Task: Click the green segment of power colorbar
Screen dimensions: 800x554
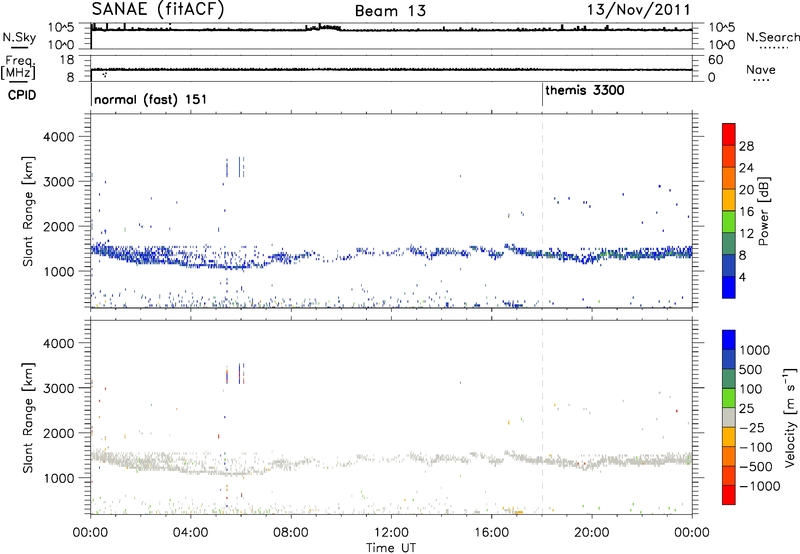Action: pos(729,222)
